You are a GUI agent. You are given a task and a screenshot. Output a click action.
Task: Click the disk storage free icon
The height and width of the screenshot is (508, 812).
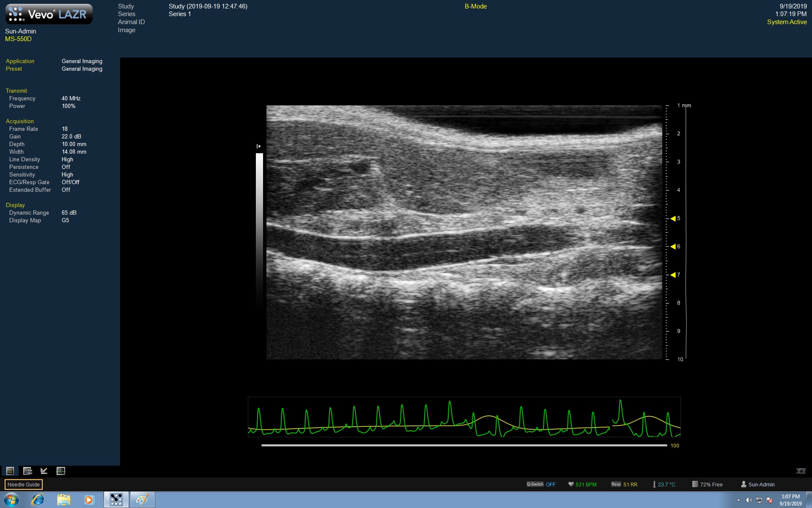click(x=695, y=484)
